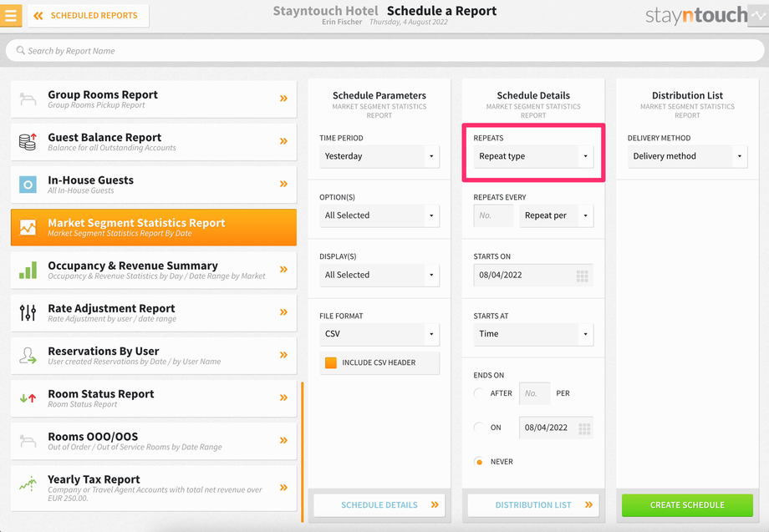The image size is (769, 532).
Task: Click the Erin Fischer user name
Action: 342,22
